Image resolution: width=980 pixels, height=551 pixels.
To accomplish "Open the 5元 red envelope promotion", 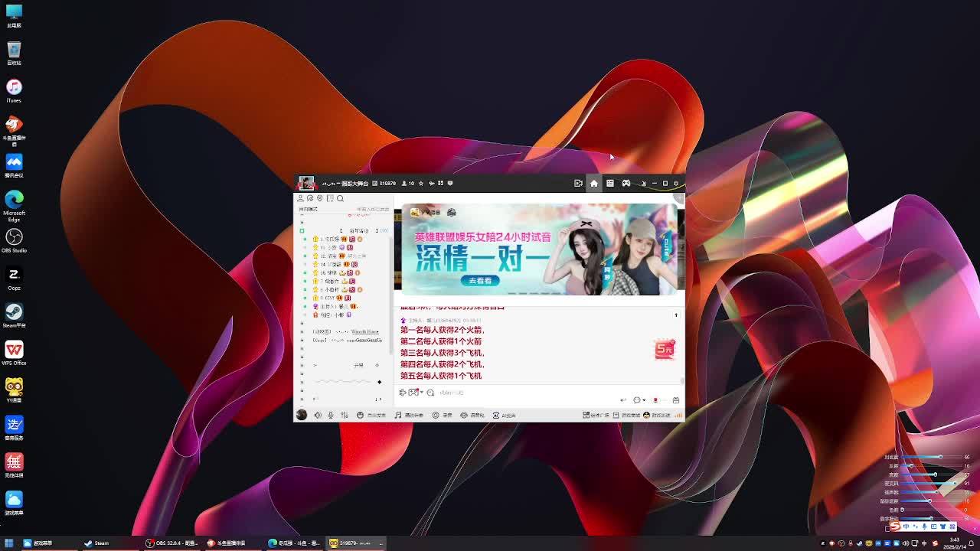I will (665, 349).
